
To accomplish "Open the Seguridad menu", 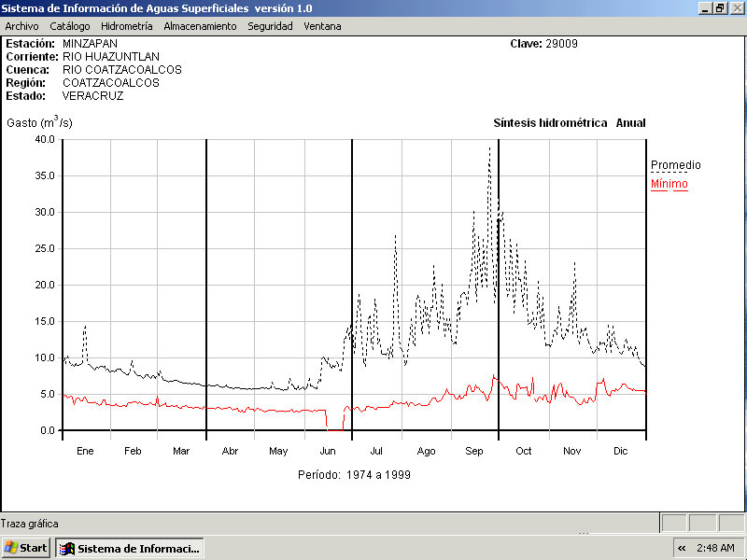I will [x=270, y=26].
